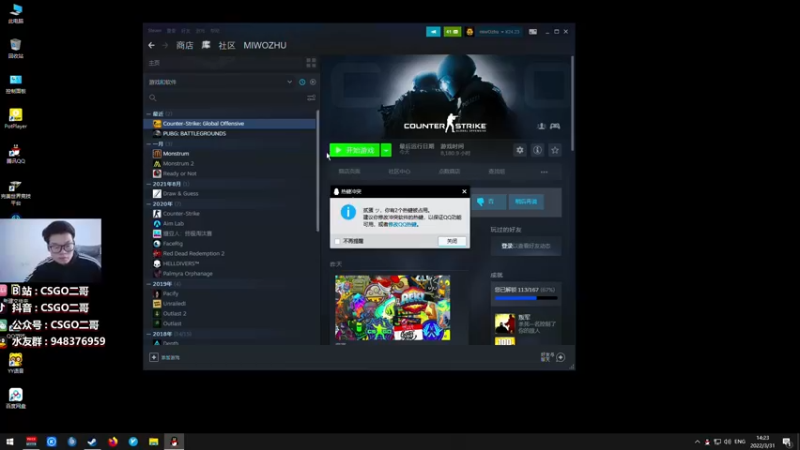The width and height of the screenshot is (800, 450).
Task: Click controller support icon on CS:GO banner
Action: click(x=555, y=126)
